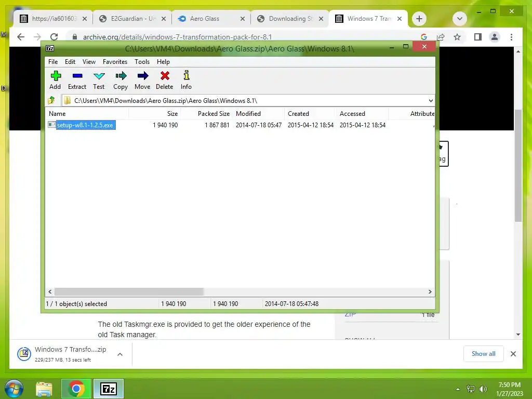Bookmark this page with the star

(x=457, y=37)
